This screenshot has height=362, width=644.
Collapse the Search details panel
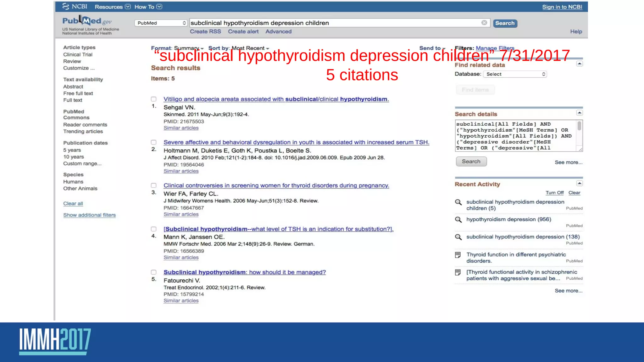(580, 113)
